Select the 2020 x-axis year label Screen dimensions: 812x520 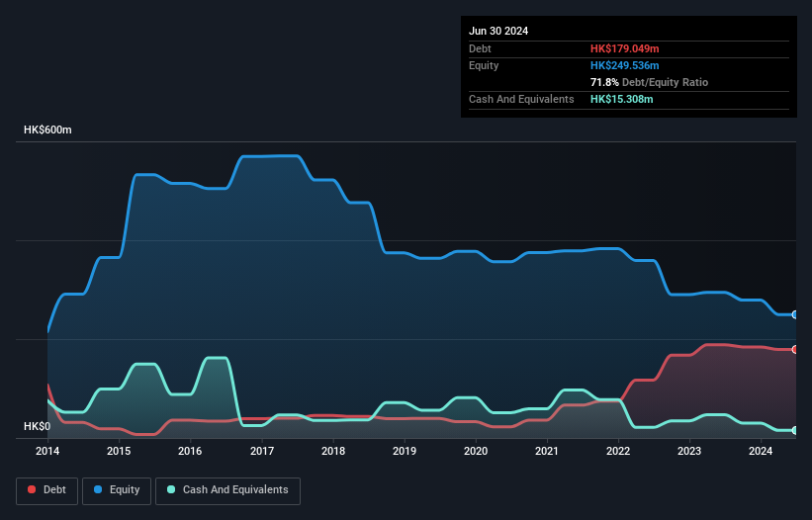click(x=476, y=451)
